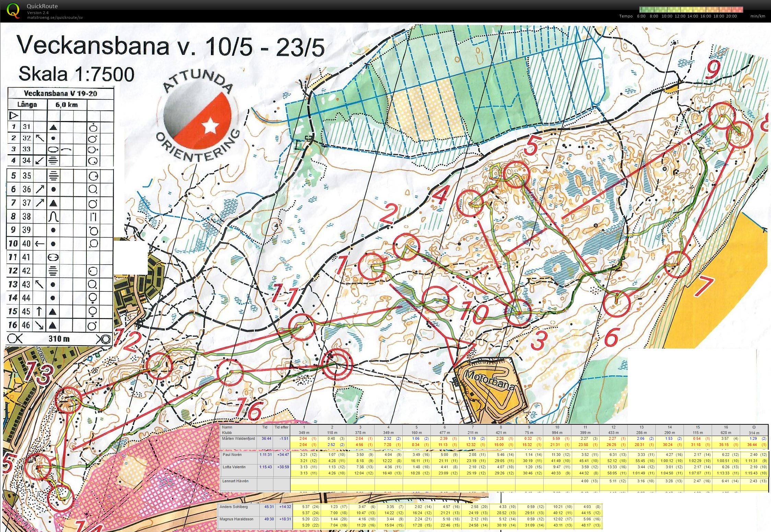Click the min/km unit label
Image resolution: width=771 pixels, height=532 pixels.
tap(758, 16)
